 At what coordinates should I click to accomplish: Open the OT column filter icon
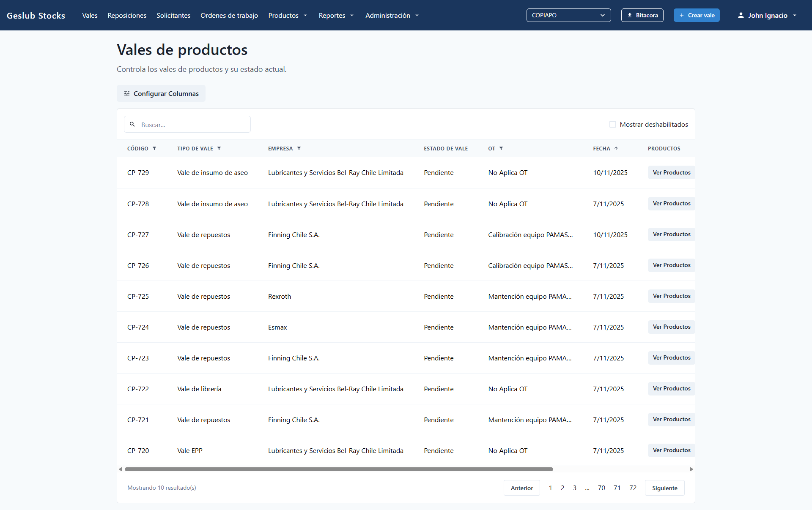pos(501,149)
